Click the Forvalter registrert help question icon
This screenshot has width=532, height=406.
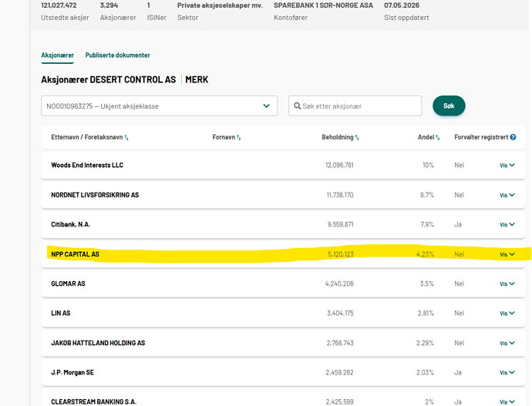tap(513, 137)
